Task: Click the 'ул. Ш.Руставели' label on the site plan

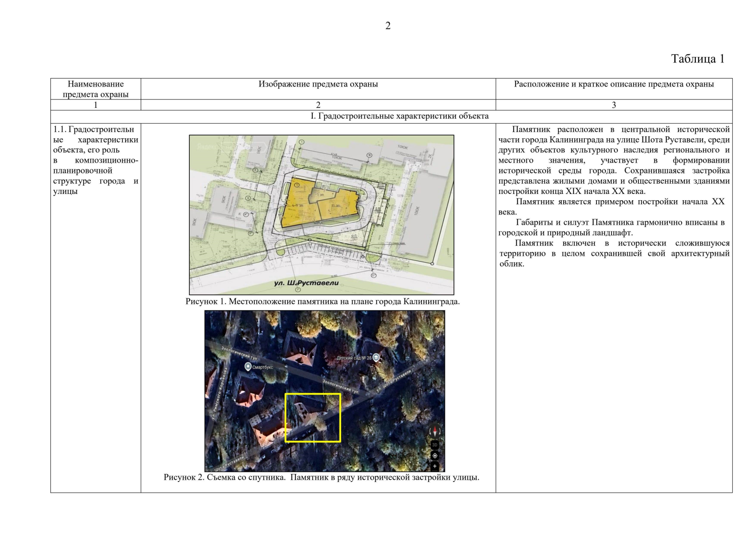Action: pos(306,283)
